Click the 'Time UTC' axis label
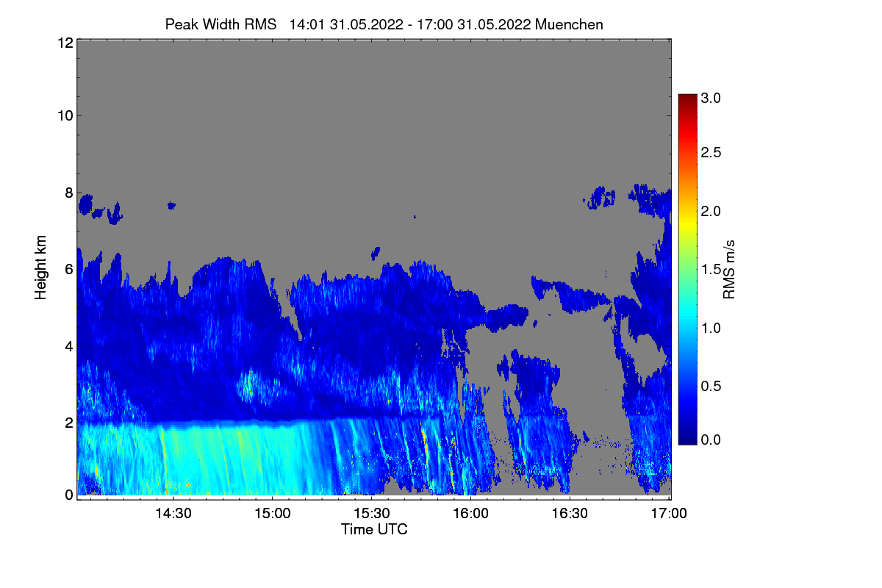This screenshot has height=588, width=882. coord(374,529)
